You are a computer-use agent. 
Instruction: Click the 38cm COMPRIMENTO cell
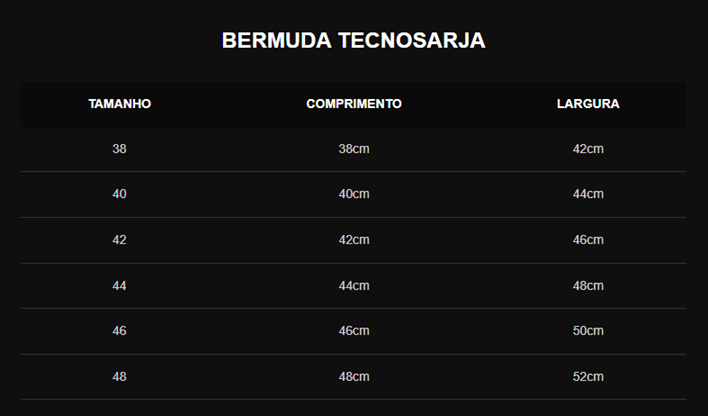click(354, 149)
